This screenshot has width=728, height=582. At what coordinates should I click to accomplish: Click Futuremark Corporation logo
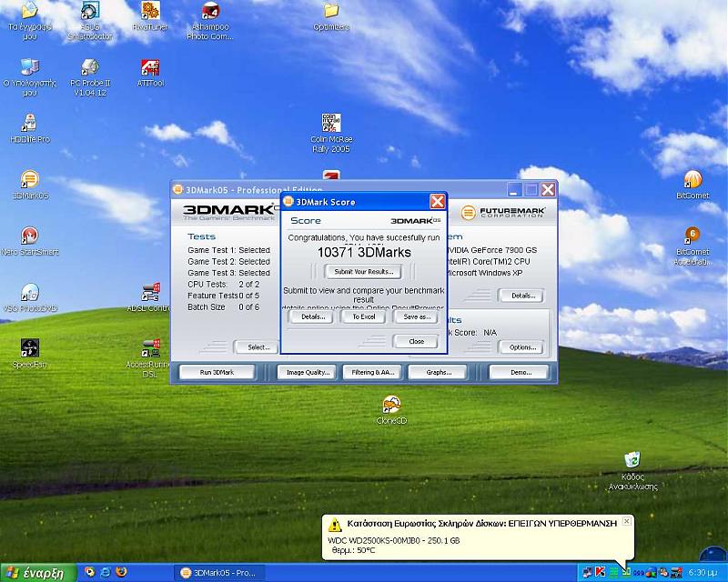pyautogui.click(x=503, y=213)
